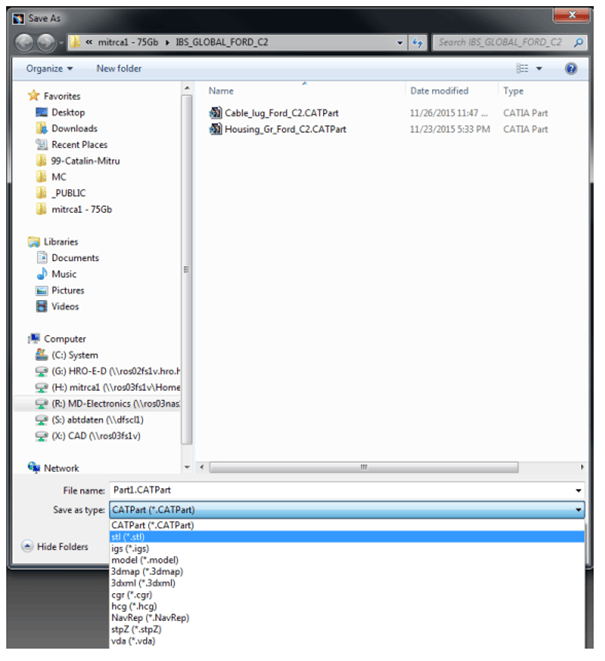Viewport: 605px width, 661px height.
Task: Select (G:) HRO-E-D network drive
Action: (116, 371)
